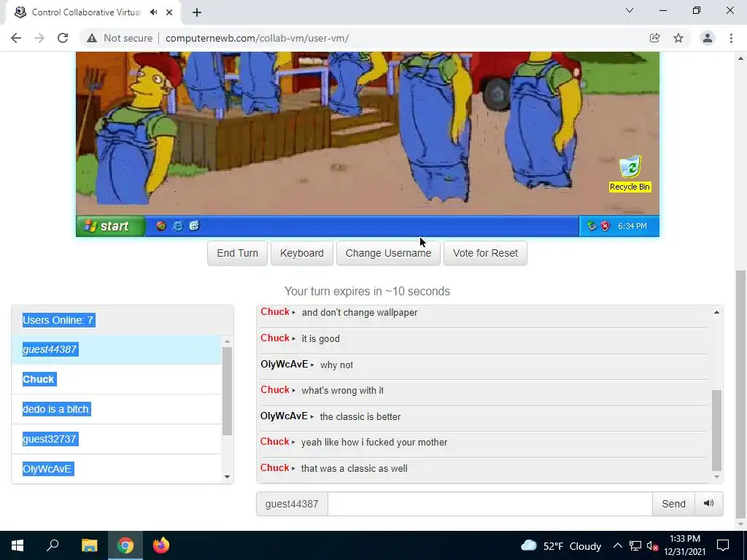Click OlyWcAvE's 'why not' message
This screenshot has width=747, height=560.
click(x=336, y=365)
